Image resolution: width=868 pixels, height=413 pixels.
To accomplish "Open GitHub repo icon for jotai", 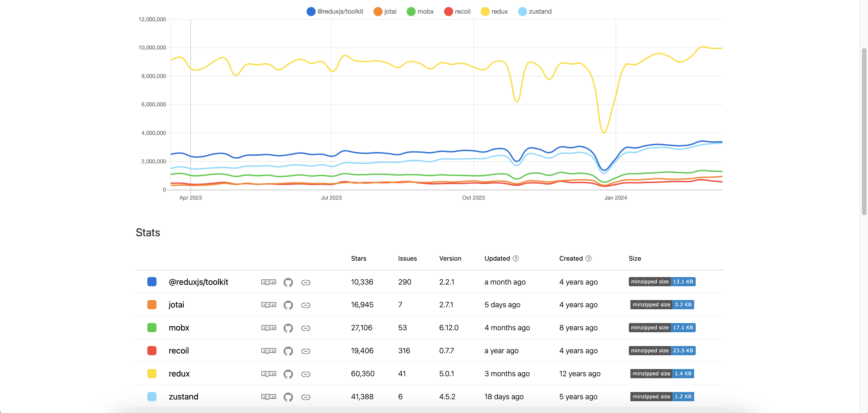I will click(x=288, y=305).
